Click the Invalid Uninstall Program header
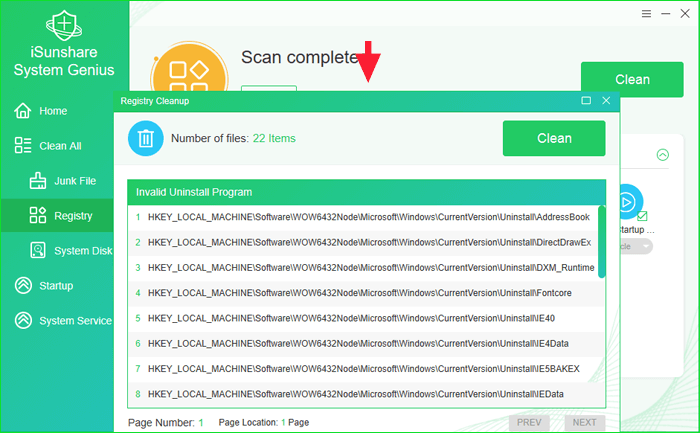Screen dimensions: 700x433 pos(367,192)
